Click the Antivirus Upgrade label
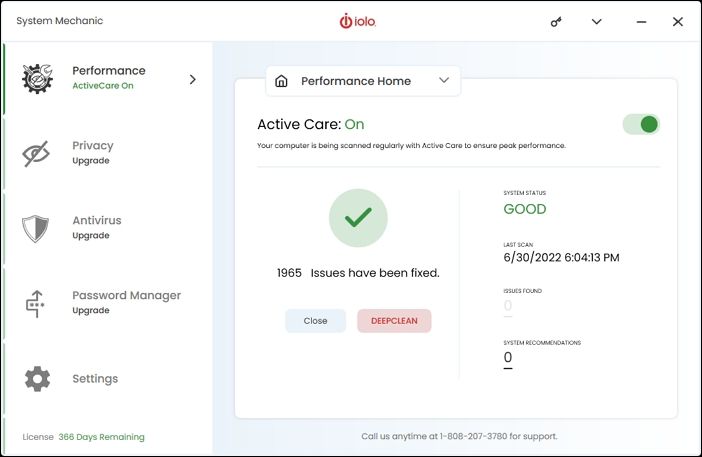Screen dimensions: 702x457 [x=91, y=235]
